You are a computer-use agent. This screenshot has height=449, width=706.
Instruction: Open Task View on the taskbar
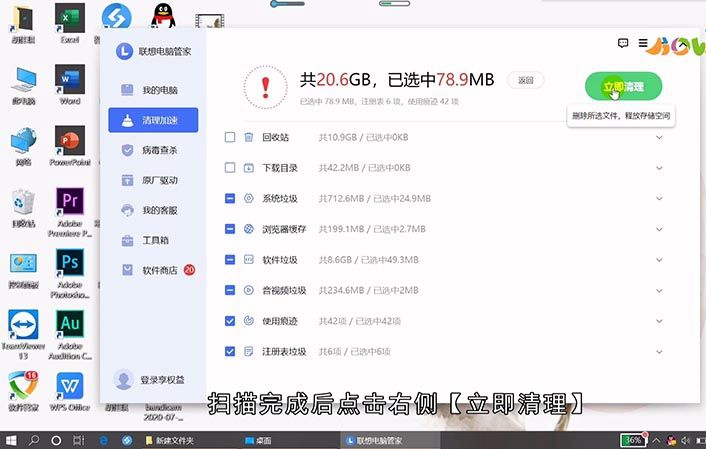point(78,440)
